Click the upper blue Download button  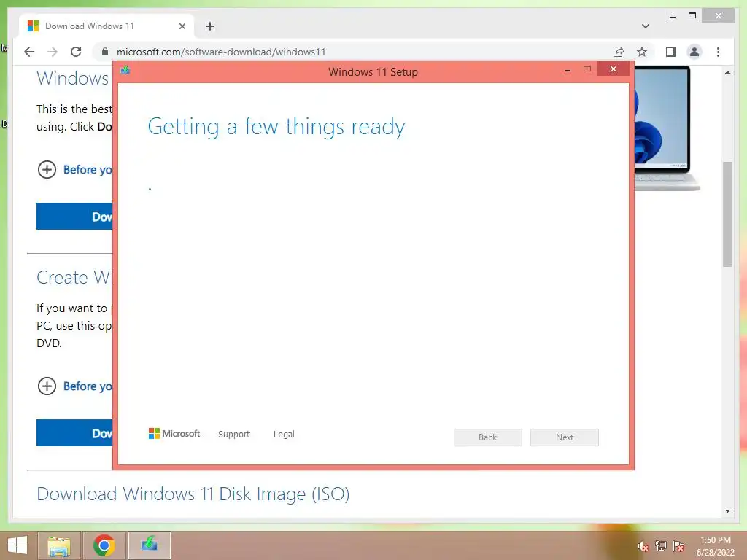[75, 216]
